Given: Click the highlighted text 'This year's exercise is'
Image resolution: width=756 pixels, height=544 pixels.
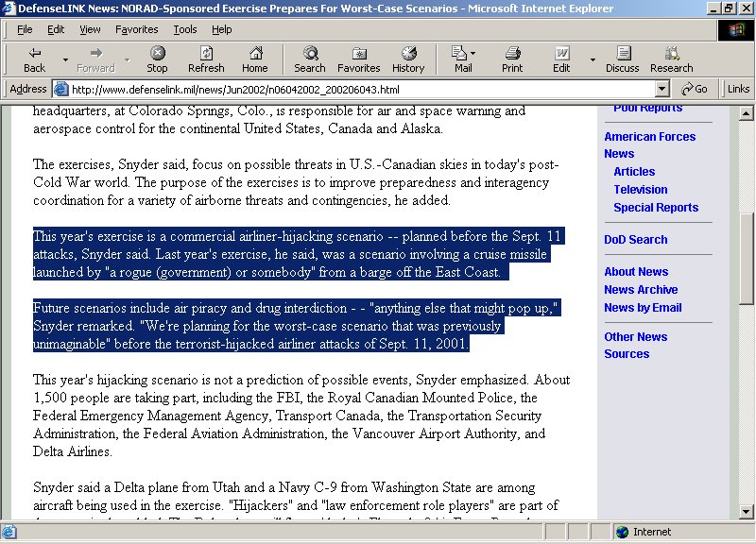Looking at the screenshot, I should coord(94,236).
